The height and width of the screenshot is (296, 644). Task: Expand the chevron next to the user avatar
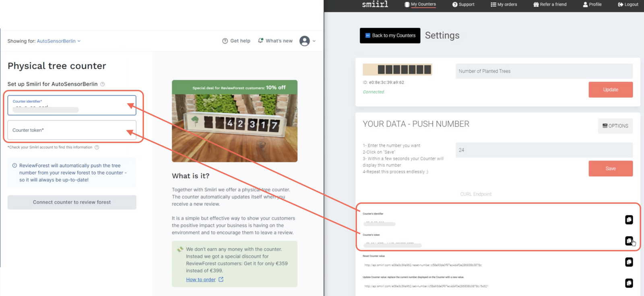point(314,41)
